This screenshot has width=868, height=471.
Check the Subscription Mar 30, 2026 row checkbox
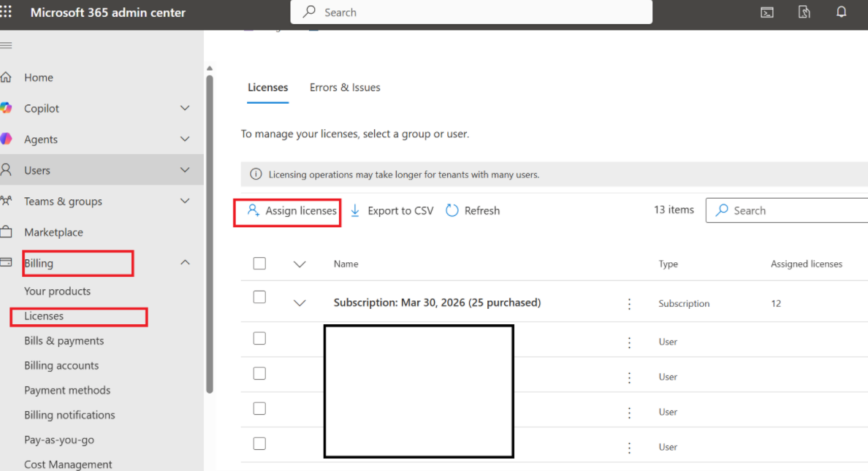[x=259, y=297]
